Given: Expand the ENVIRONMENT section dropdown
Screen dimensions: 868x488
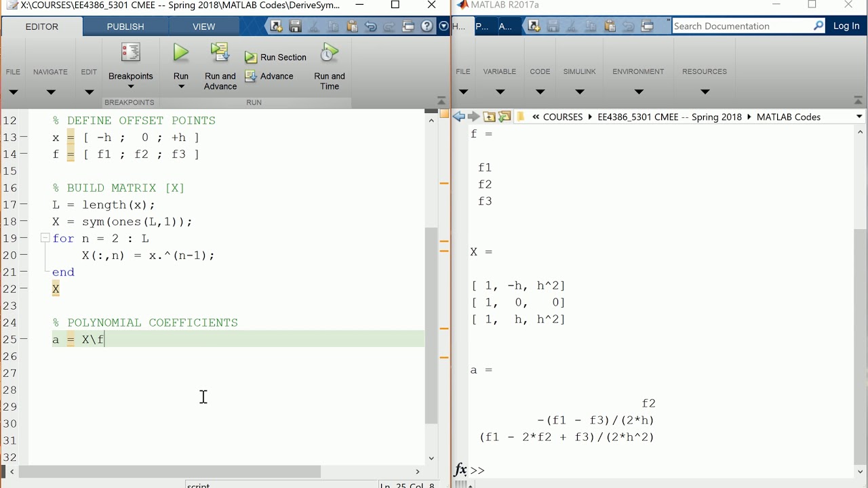Looking at the screenshot, I should [x=638, y=92].
